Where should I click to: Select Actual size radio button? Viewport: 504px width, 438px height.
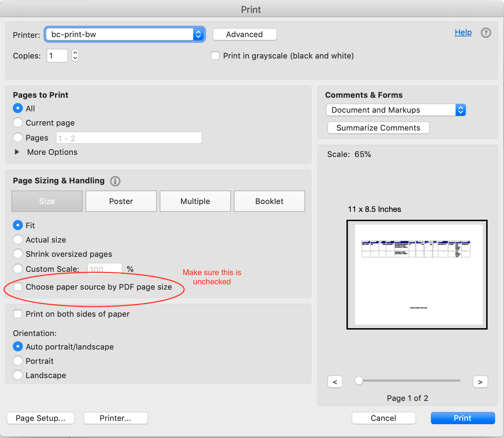click(18, 240)
